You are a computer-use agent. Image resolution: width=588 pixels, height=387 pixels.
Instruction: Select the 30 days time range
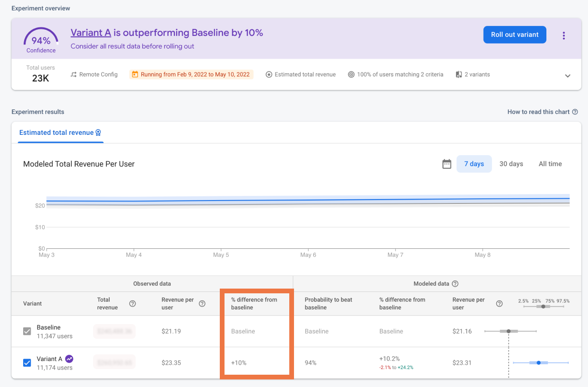(x=511, y=164)
